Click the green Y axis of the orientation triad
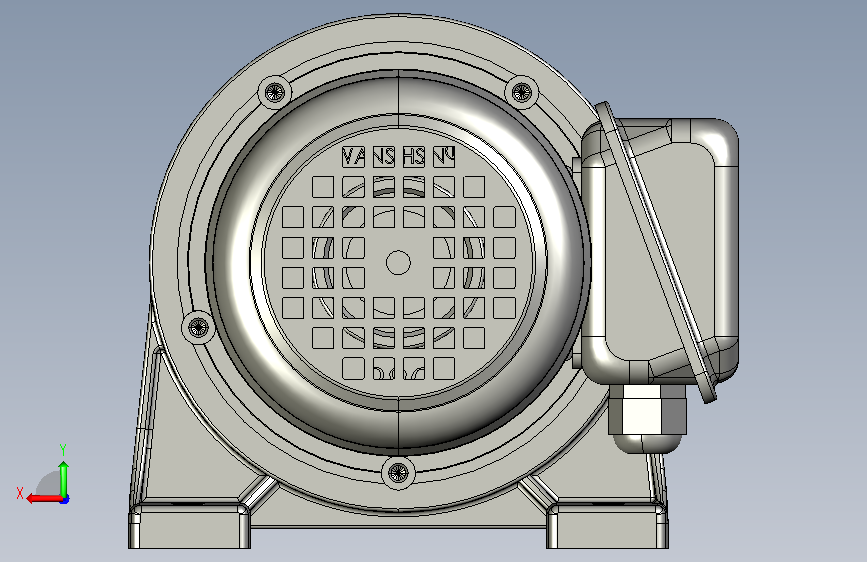Viewport: 867px width, 562px height. (x=64, y=480)
